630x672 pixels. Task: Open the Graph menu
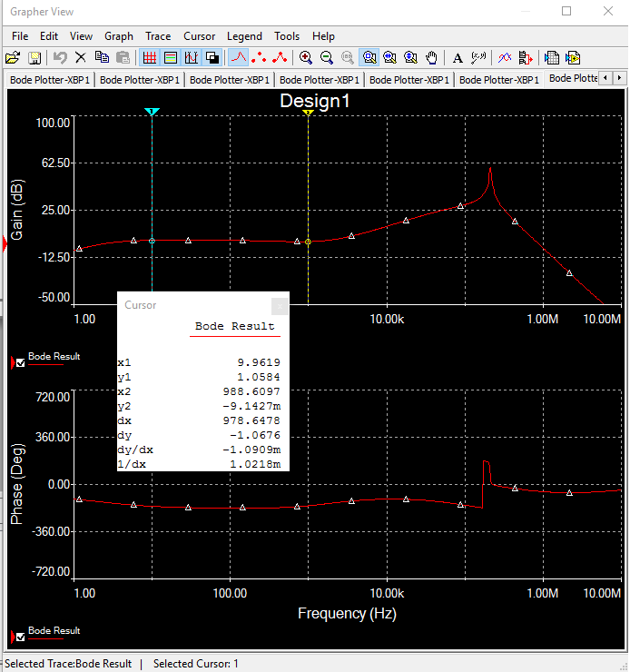pyautogui.click(x=119, y=36)
